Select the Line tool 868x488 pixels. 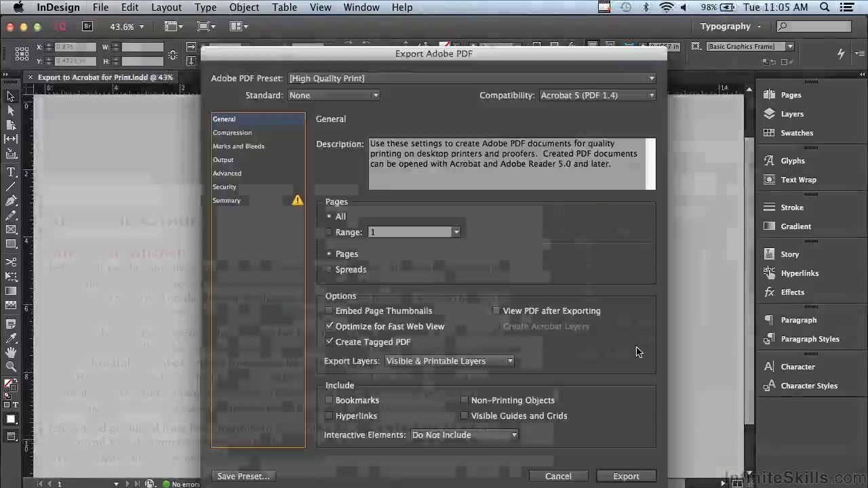click(11, 186)
